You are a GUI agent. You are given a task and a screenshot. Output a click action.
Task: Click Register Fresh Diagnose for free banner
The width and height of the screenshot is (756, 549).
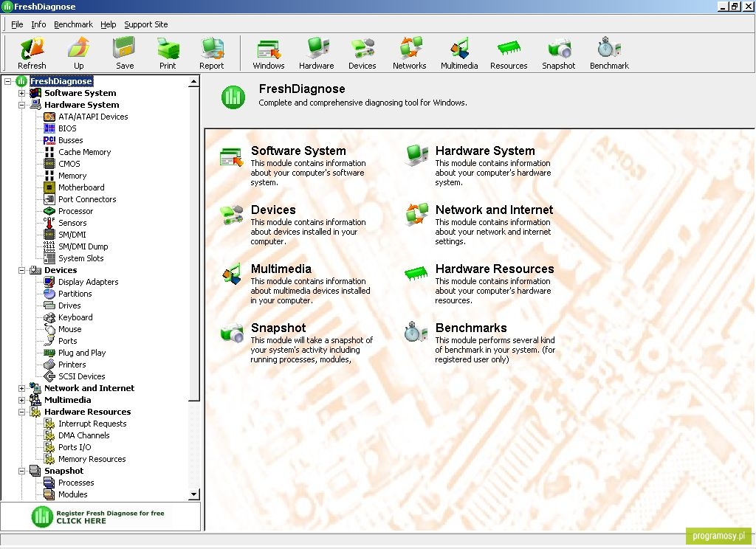pos(100,517)
